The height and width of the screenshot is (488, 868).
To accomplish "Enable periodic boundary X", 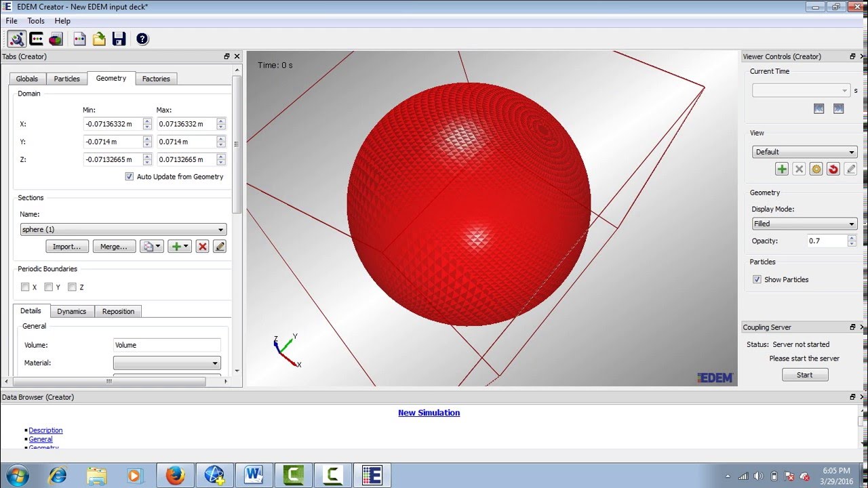I will click(x=25, y=287).
